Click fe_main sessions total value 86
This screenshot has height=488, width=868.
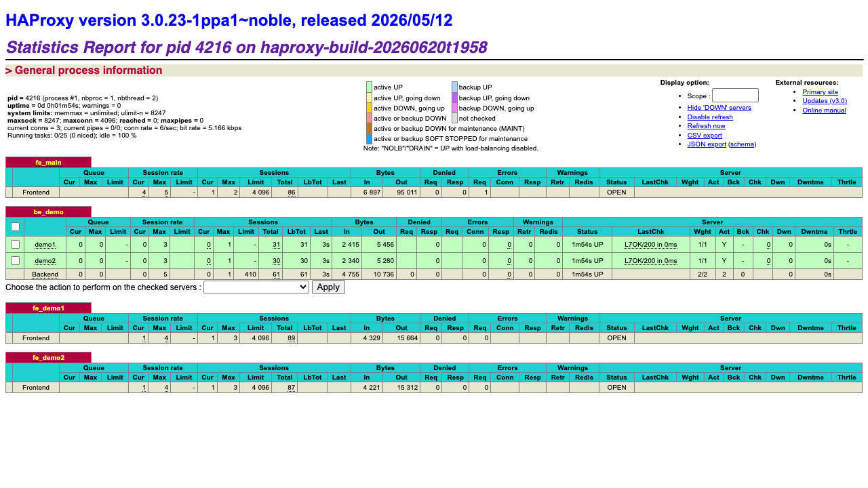[292, 192]
